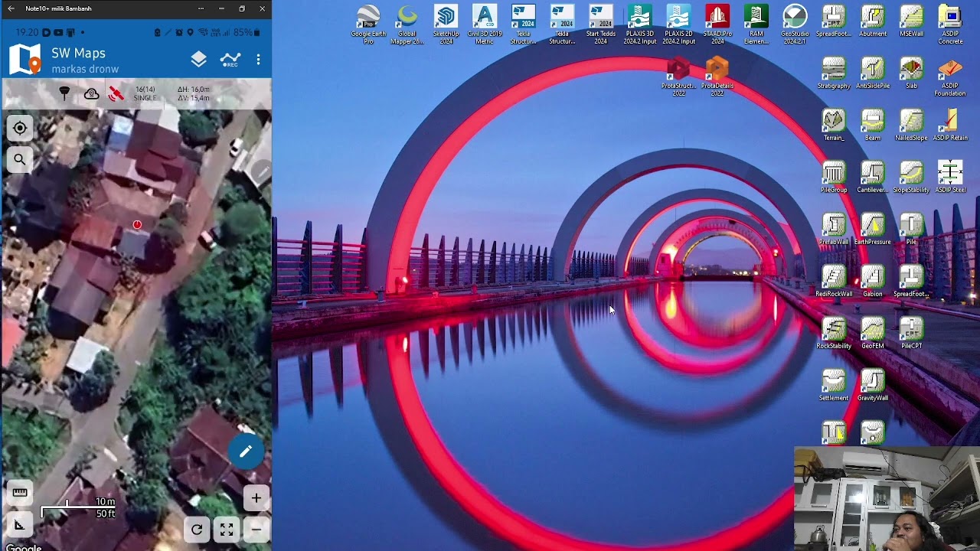Select GeoFEM desktop shortcut
This screenshot has height=551, width=980.
pyautogui.click(x=873, y=334)
